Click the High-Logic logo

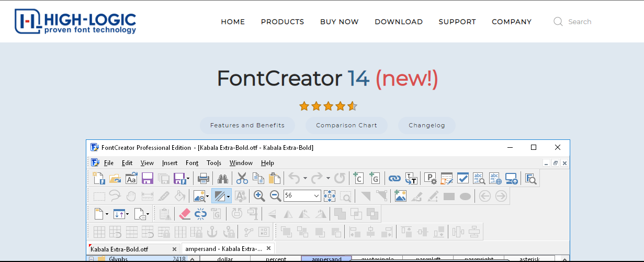pos(75,21)
